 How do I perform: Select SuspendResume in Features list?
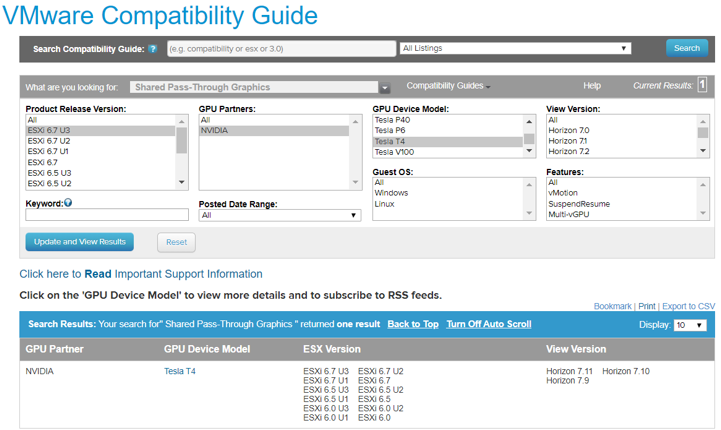click(622, 204)
